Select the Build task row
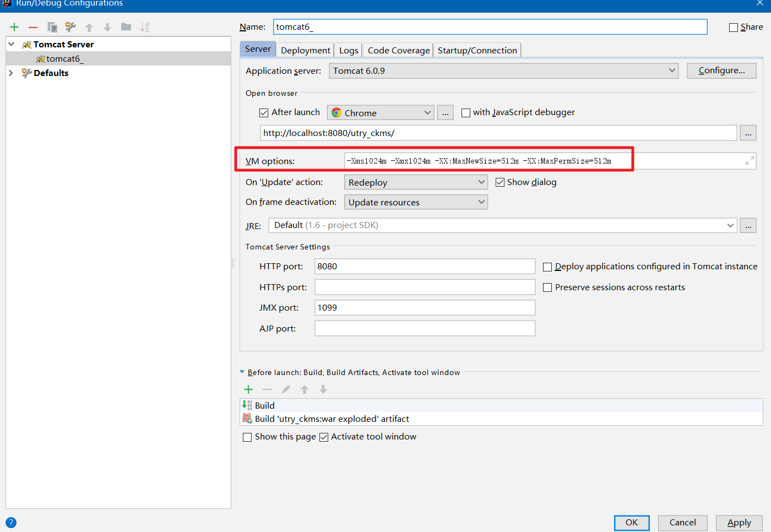 501,405
